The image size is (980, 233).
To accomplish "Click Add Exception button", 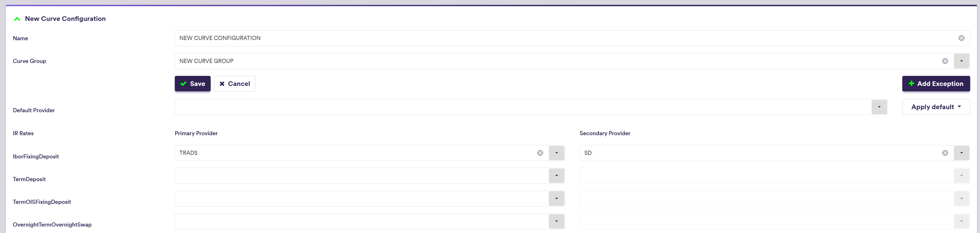I will 936,84.
